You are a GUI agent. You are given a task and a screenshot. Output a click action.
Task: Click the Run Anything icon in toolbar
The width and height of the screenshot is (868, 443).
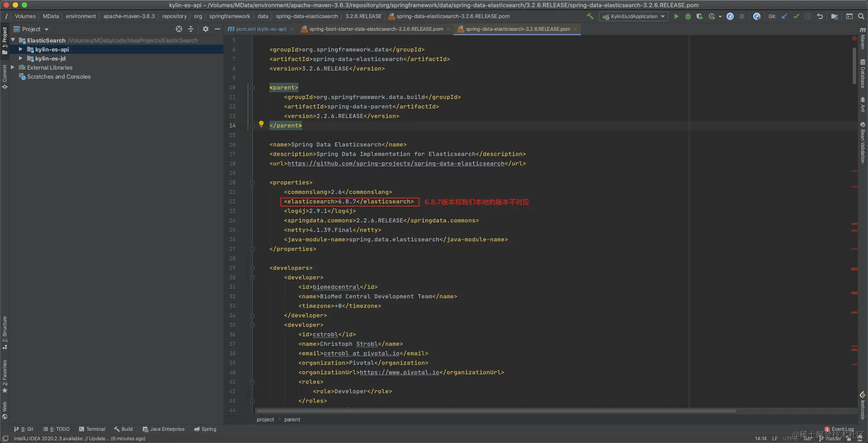(849, 16)
